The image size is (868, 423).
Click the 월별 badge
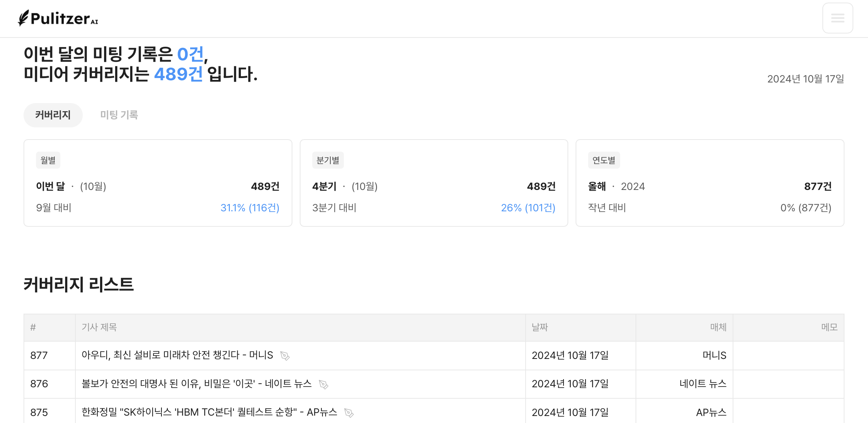48,161
